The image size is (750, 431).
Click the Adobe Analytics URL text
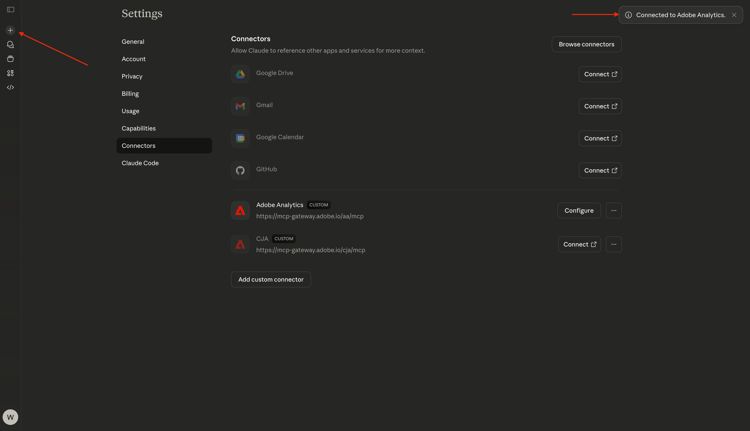(x=309, y=216)
